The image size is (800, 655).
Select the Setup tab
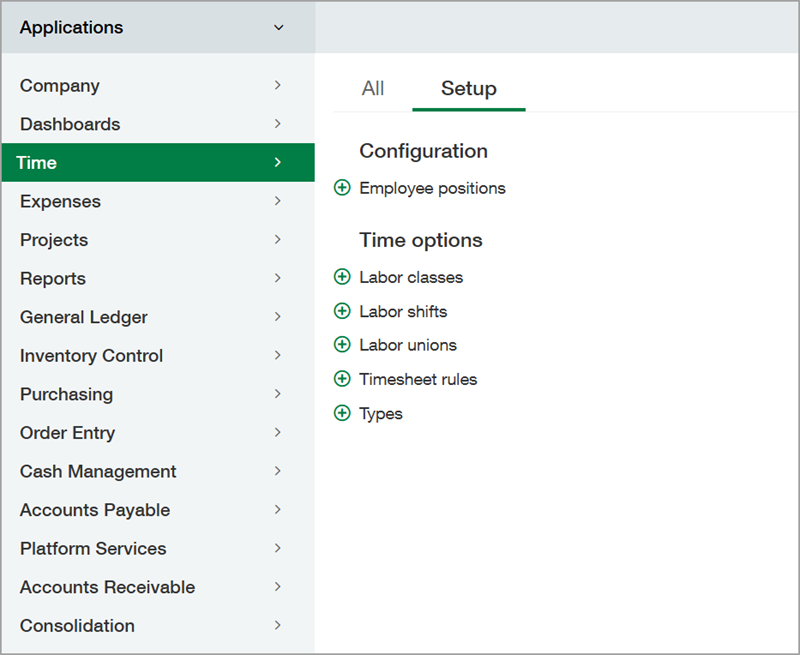pyautogui.click(x=468, y=88)
